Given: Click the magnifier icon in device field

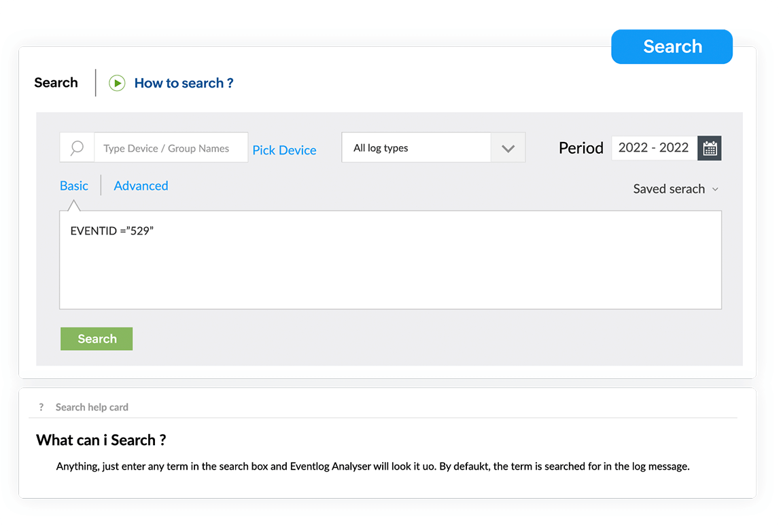Looking at the screenshot, I should [77, 147].
